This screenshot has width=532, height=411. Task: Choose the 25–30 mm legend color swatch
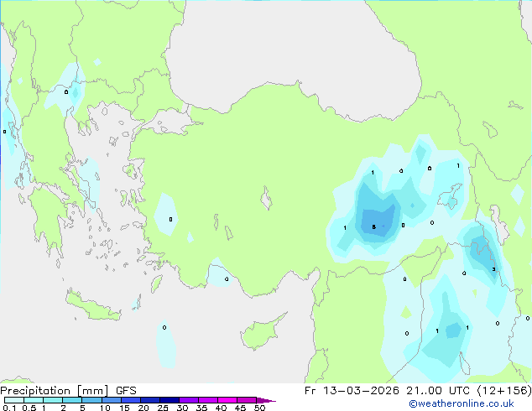170,400
